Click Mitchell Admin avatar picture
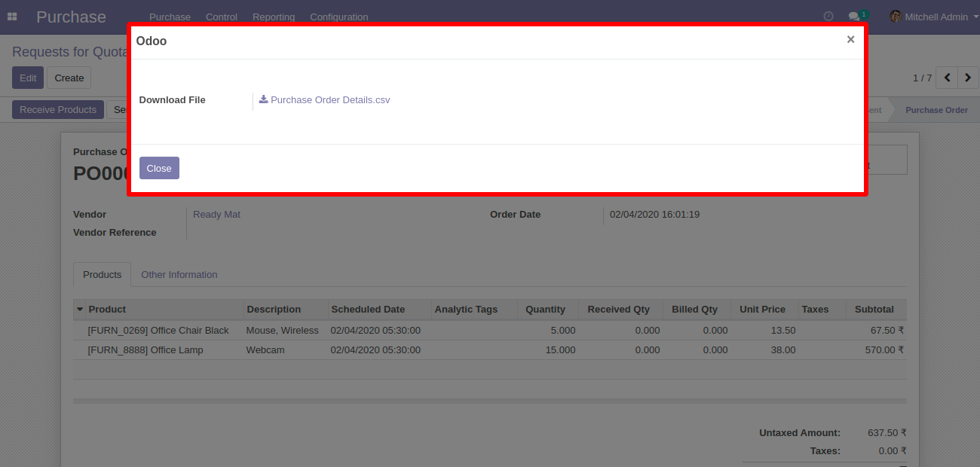 (x=896, y=17)
